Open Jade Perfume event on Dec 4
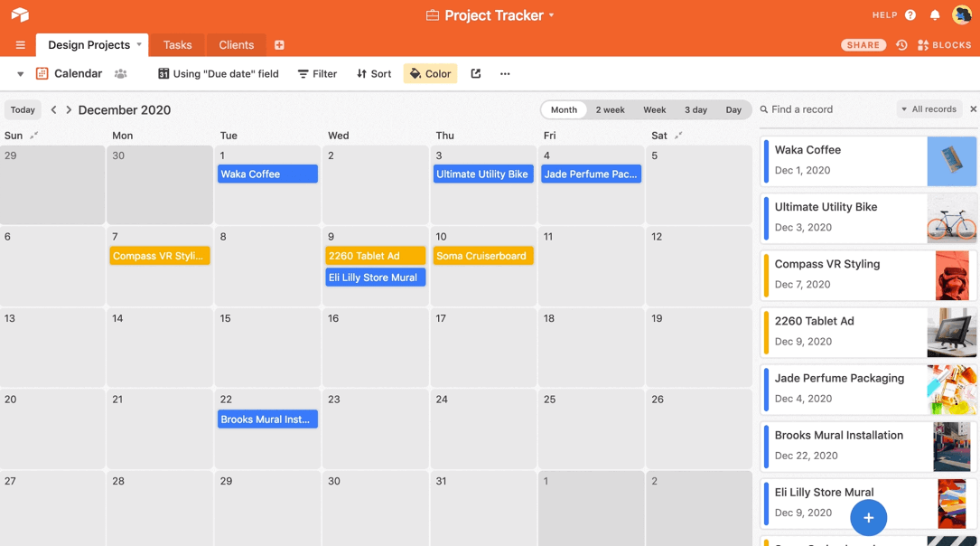 [x=591, y=174]
